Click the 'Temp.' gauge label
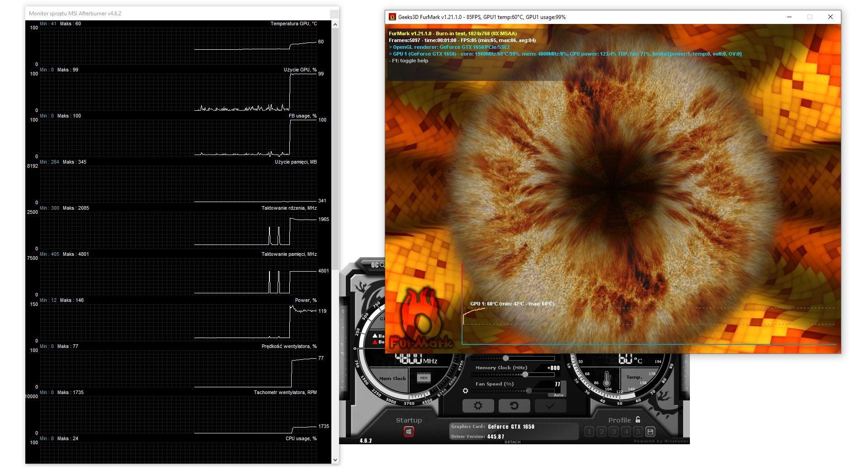The image size is (868, 470). tap(634, 377)
